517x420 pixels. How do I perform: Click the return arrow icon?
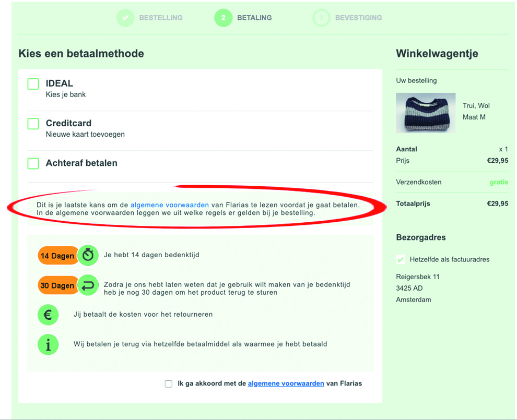pos(88,285)
